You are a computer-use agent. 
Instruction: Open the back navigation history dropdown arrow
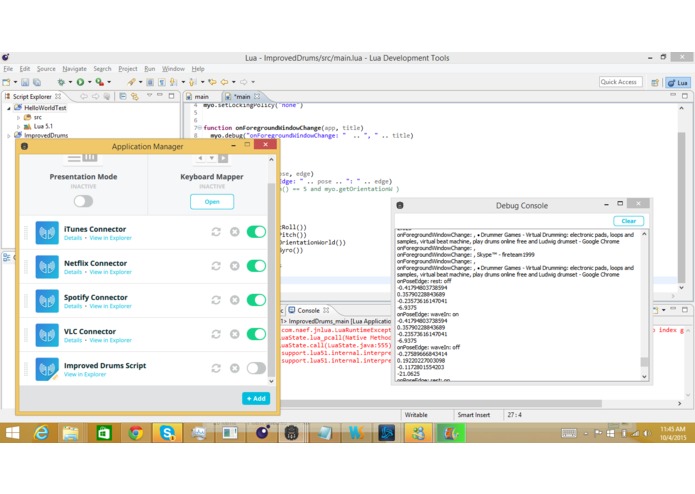pos(234,82)
